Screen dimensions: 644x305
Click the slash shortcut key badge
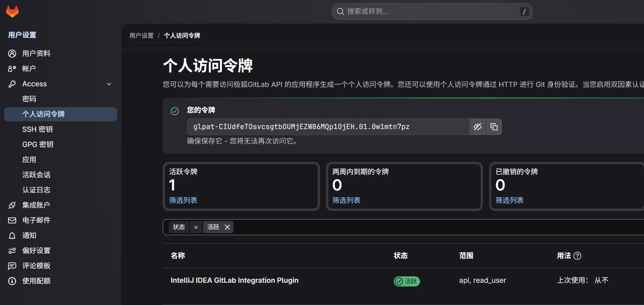click(x=524, y=11)
